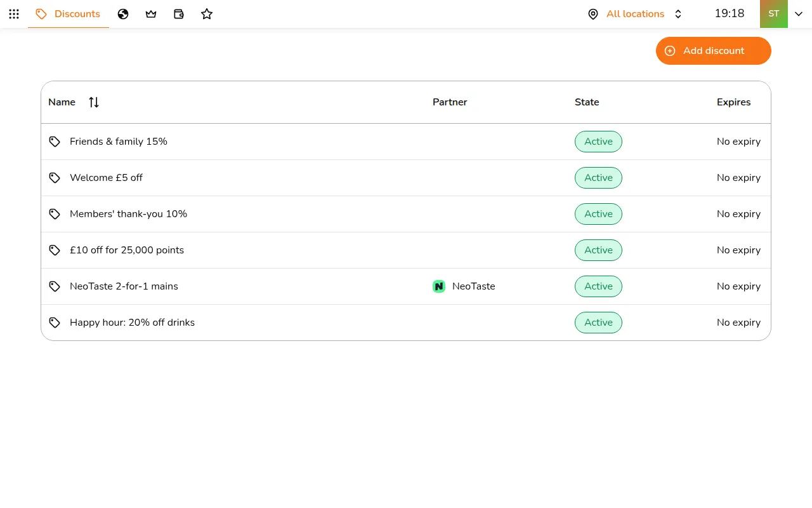Click the Add discount button

coord(714,51)
